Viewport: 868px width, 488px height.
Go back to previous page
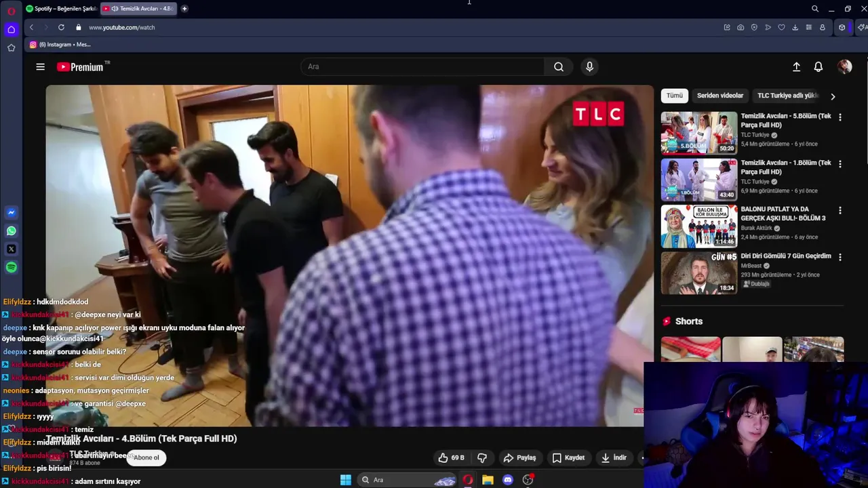(31, 27)
